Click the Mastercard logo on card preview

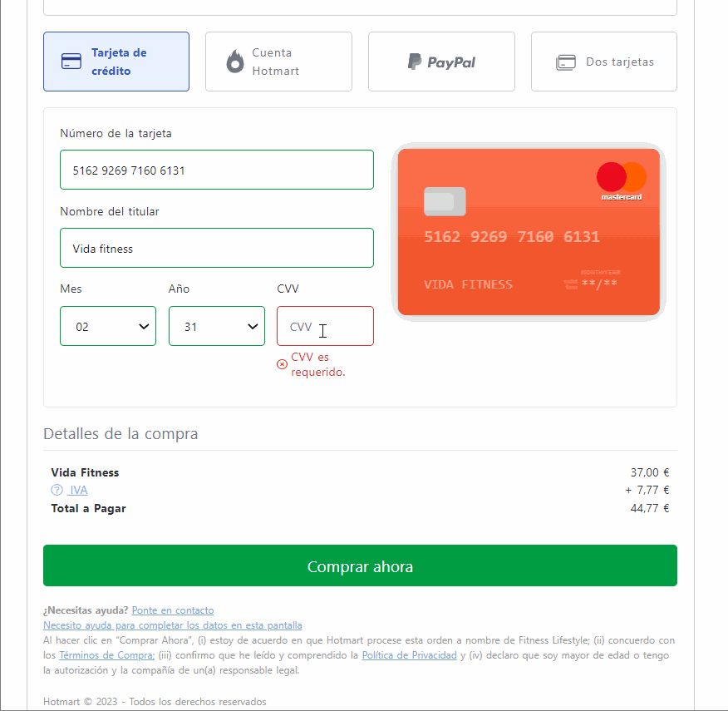pos(621,179)
